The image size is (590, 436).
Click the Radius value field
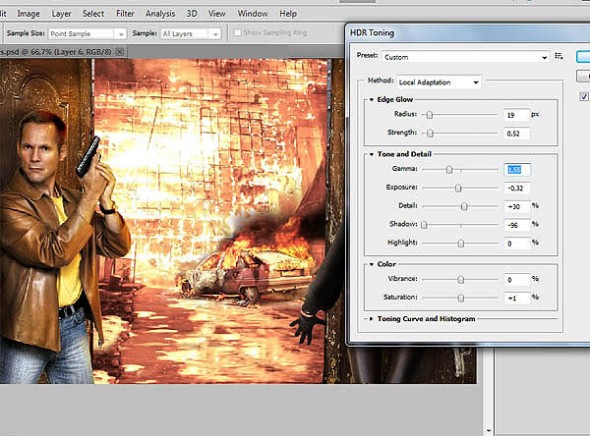(517, 115)
